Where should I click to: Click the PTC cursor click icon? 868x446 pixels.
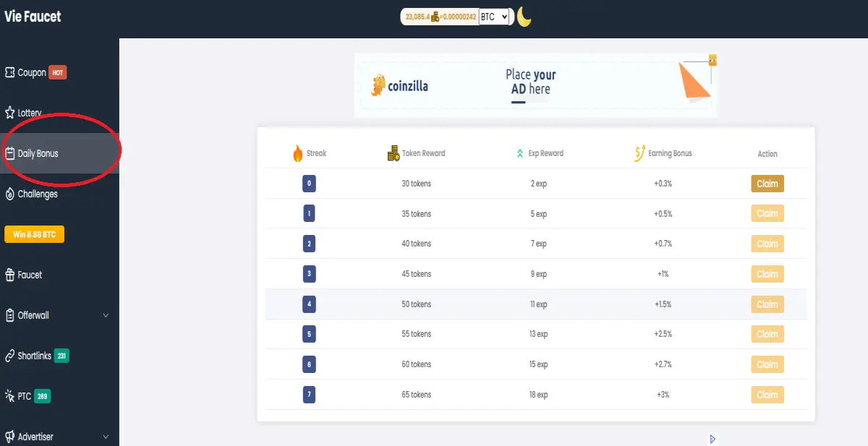pyautogui.click(x=10, y=396)
